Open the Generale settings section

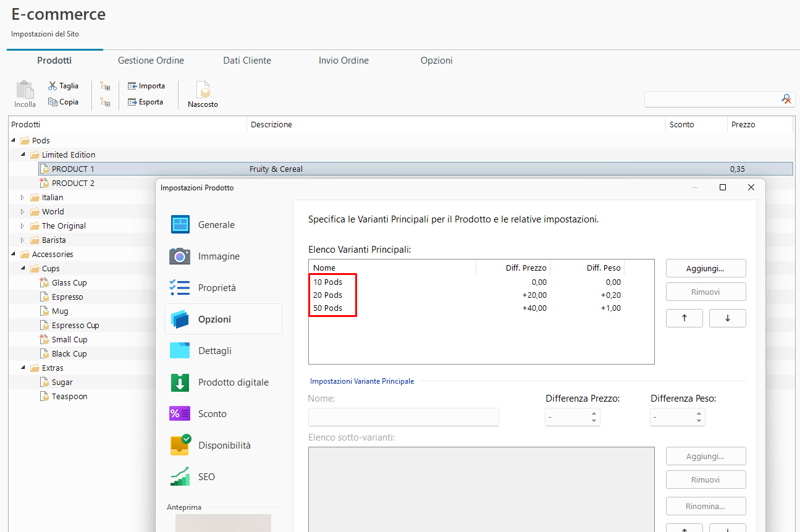[x=224, y=225]
